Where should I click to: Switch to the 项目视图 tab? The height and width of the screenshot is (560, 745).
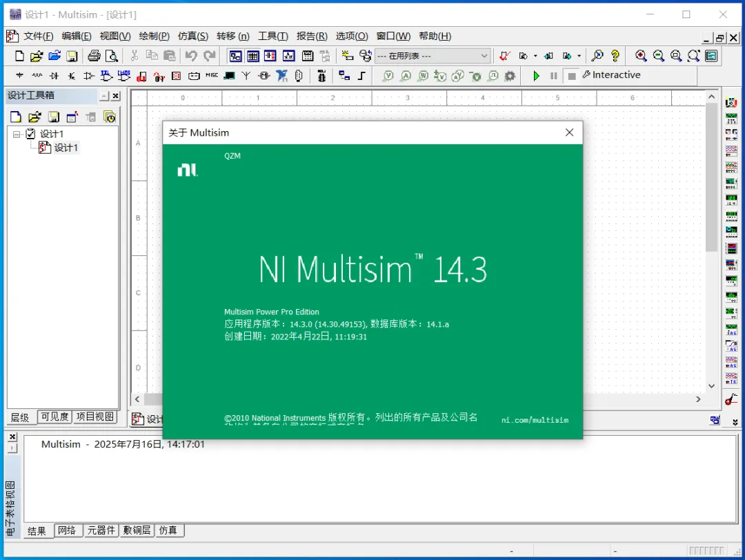point(95,417)
